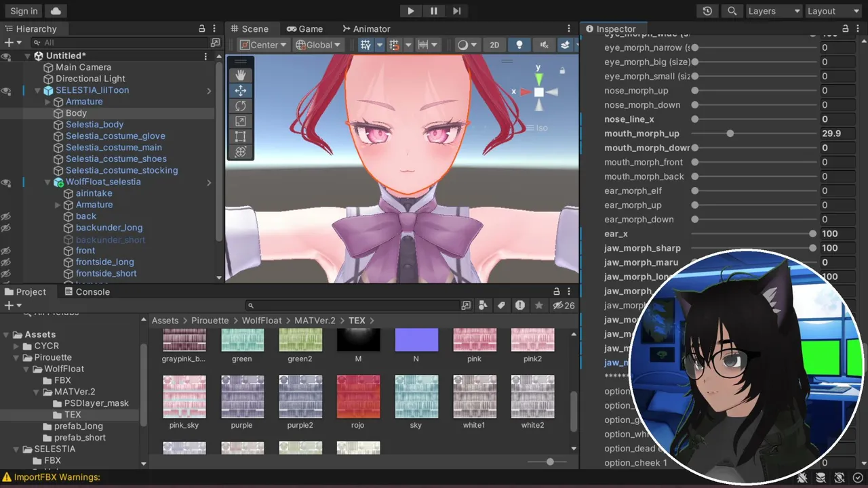The width and height of the screenshot is (868, 488).
Task: Toggle visibility of 'front' object
Action: click(6, 251)
